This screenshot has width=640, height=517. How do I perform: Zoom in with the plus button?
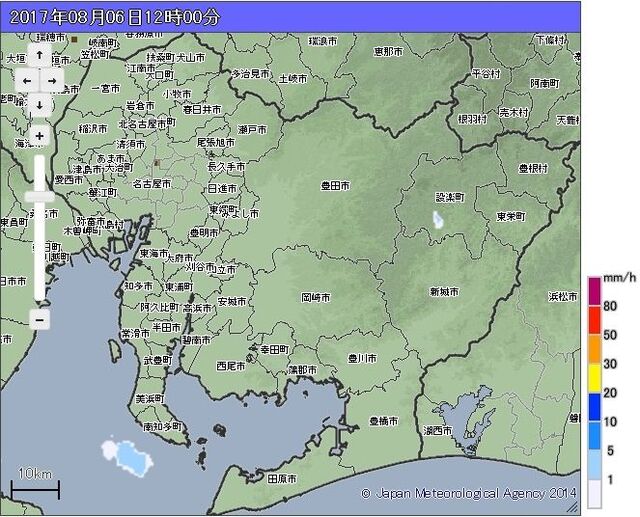[x=40, y=136]
